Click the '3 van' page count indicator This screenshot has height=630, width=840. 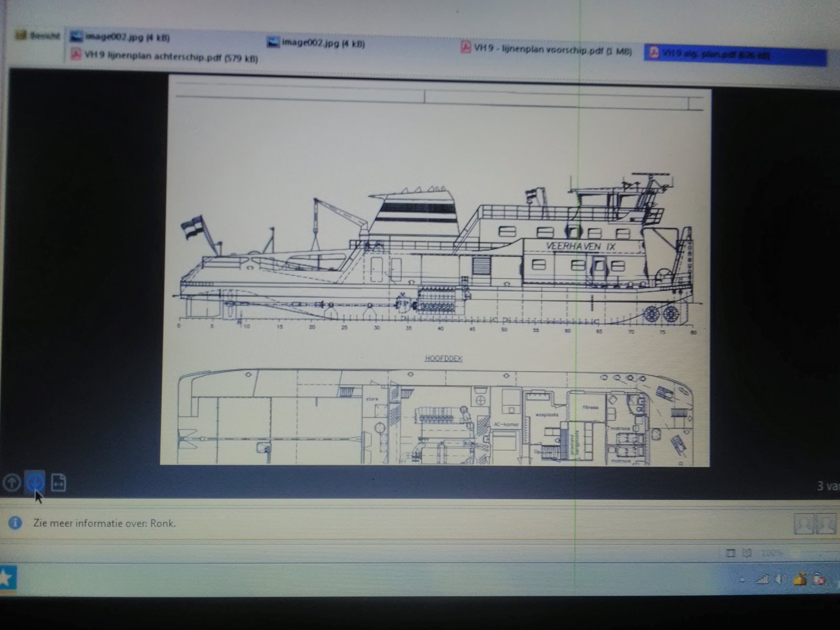click(828, 486)
